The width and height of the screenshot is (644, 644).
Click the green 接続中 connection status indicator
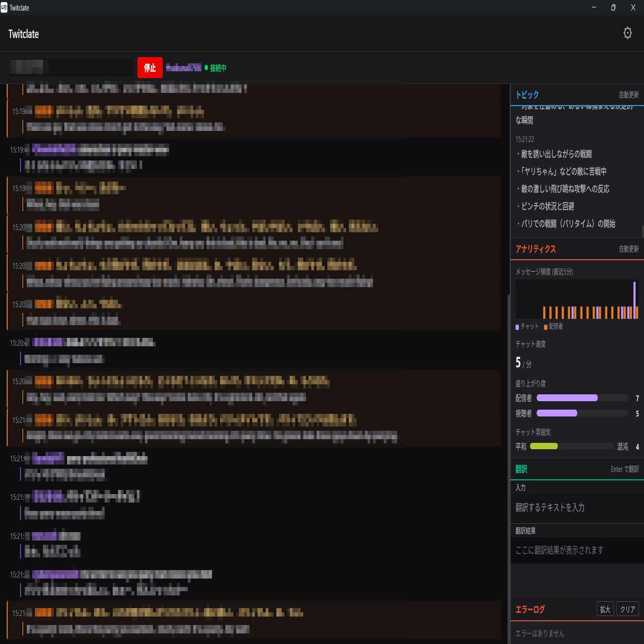point(215,68)
